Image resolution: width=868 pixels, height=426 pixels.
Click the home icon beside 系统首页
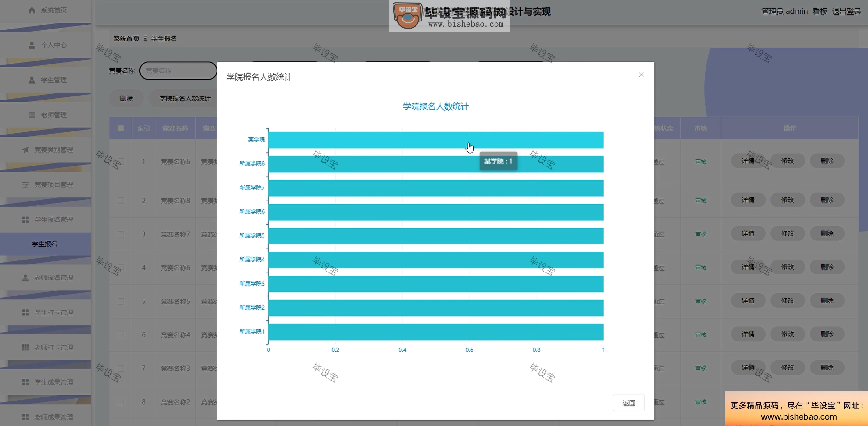(x=32, y=10)
